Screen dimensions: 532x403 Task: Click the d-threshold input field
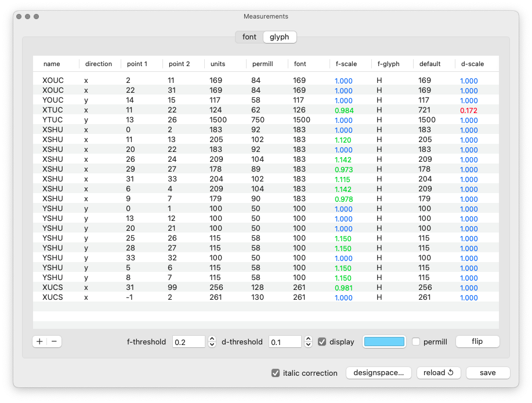(x=285, y=342)
